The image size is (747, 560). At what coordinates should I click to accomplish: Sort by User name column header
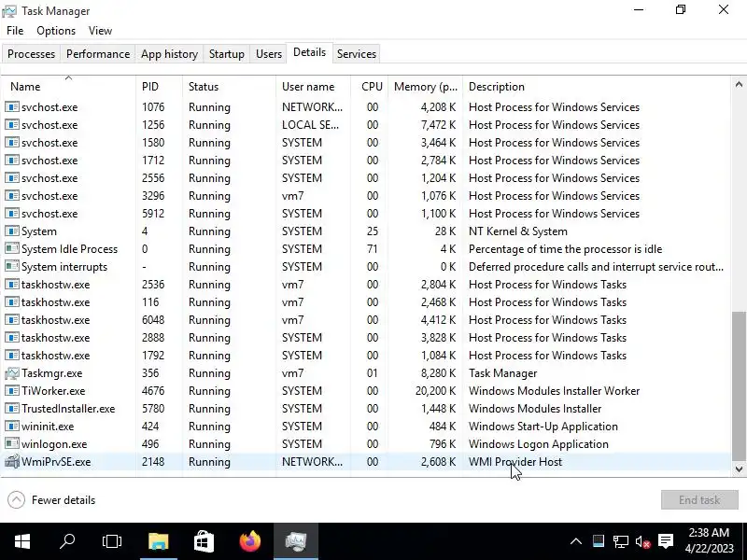313,87
